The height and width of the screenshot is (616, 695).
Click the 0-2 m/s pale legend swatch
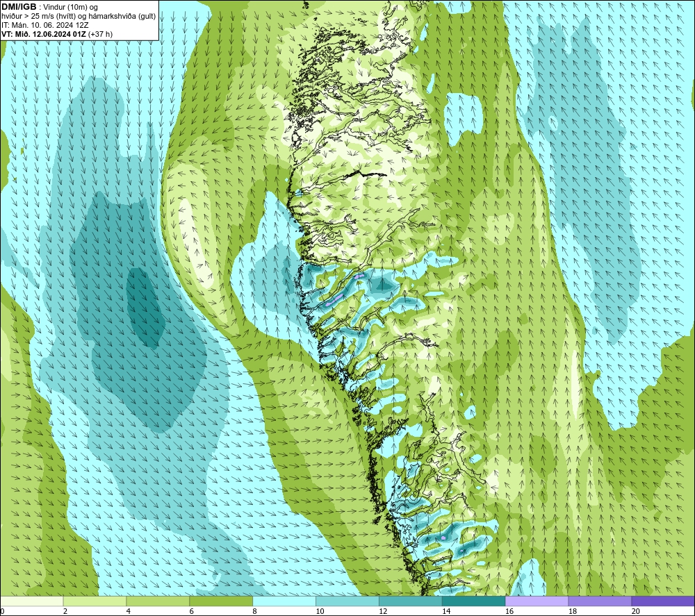click(x=32, y=601)
